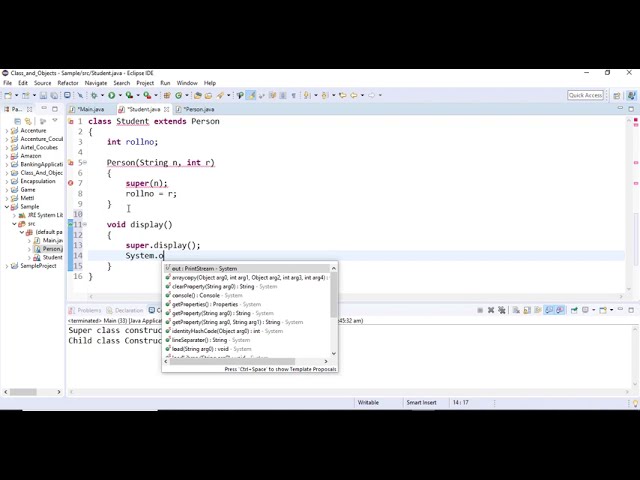The image size is (640, 480).
Task: Click Pin Console icon
Action: click(x=574, y=310)
